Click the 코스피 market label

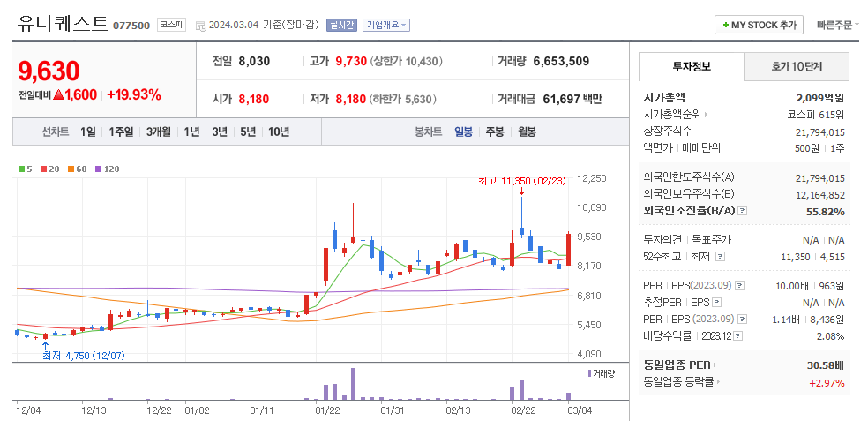[172, 25]
